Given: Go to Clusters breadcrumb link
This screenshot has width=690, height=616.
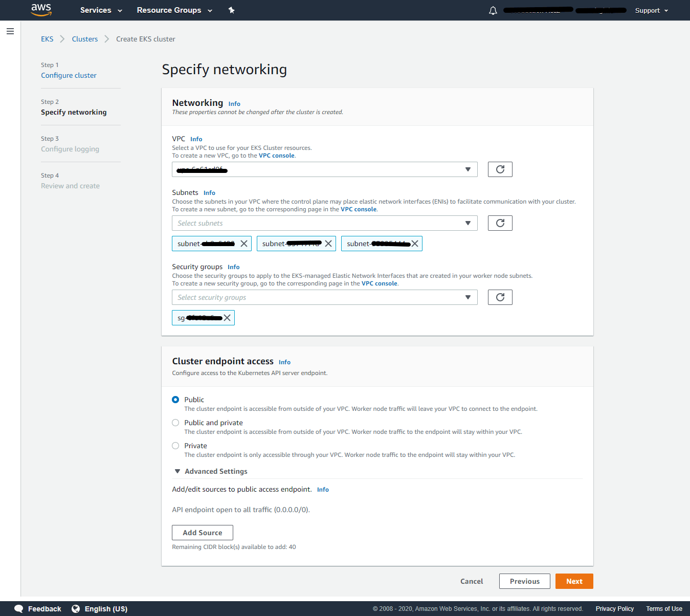Looking at the screenshot, I should pos(85,39).
